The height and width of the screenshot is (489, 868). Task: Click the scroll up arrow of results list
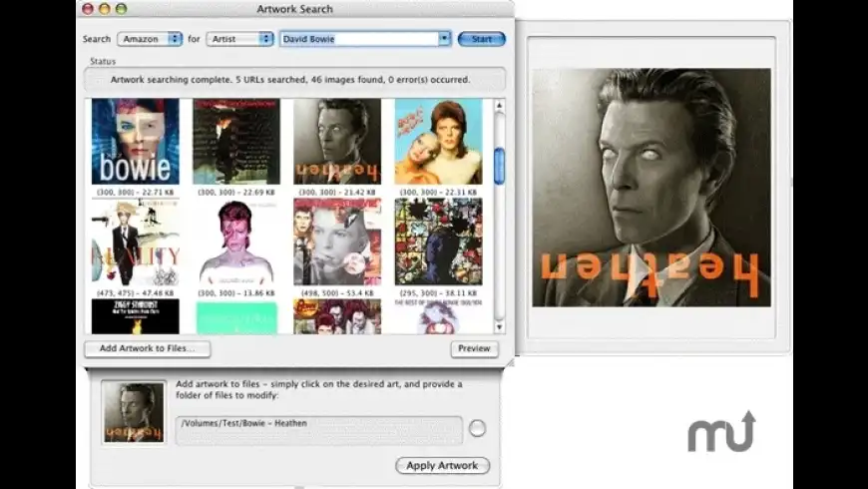coord(499,105)
